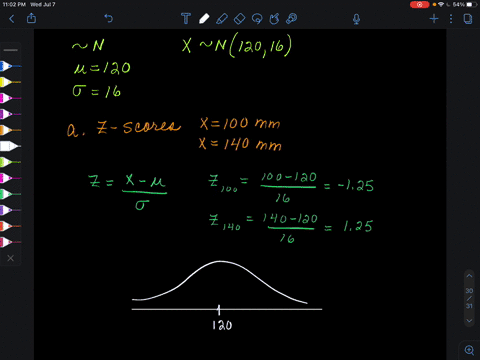Pick the crimson pen above the X
The height and width of the screenshot is (360, 480).
point(10,242)
